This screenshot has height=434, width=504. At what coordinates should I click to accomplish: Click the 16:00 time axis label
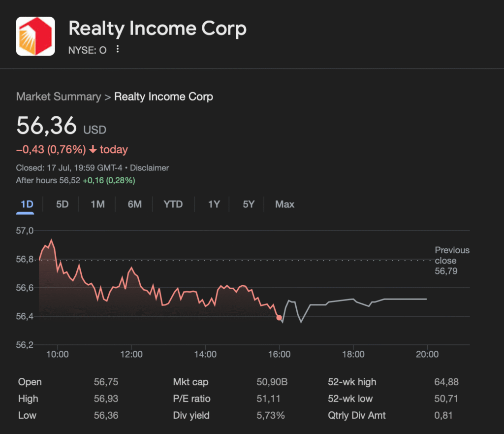tap(280, 354)
